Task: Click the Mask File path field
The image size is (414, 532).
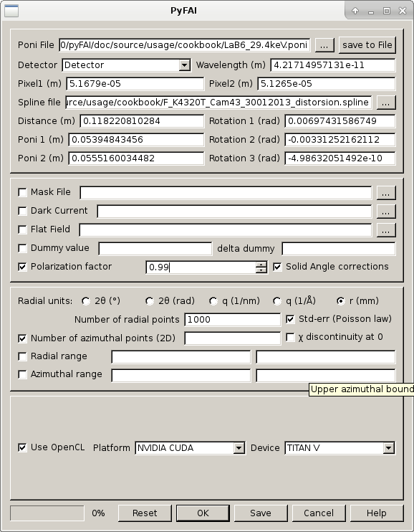Action: point(226,193)
